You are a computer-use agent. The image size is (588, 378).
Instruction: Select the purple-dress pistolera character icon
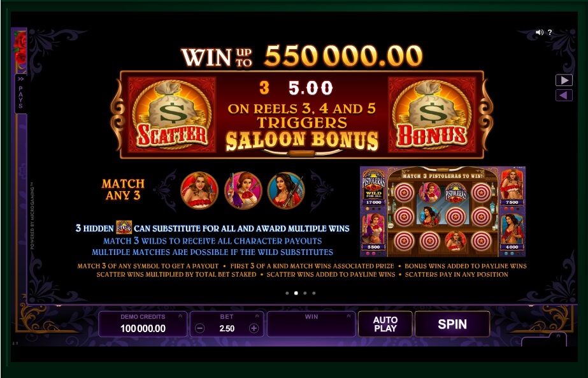tap(243, 191)
